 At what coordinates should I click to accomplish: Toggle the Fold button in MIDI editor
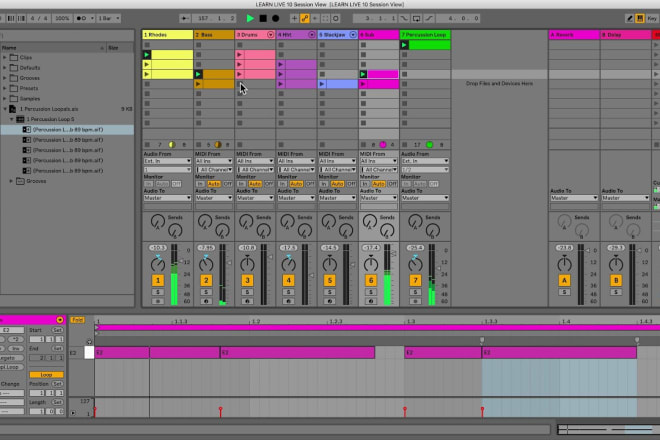(77, 320)
